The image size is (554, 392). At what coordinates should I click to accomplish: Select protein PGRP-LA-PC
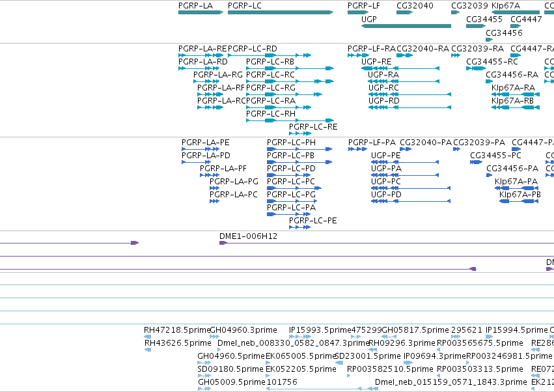(214, 201)
